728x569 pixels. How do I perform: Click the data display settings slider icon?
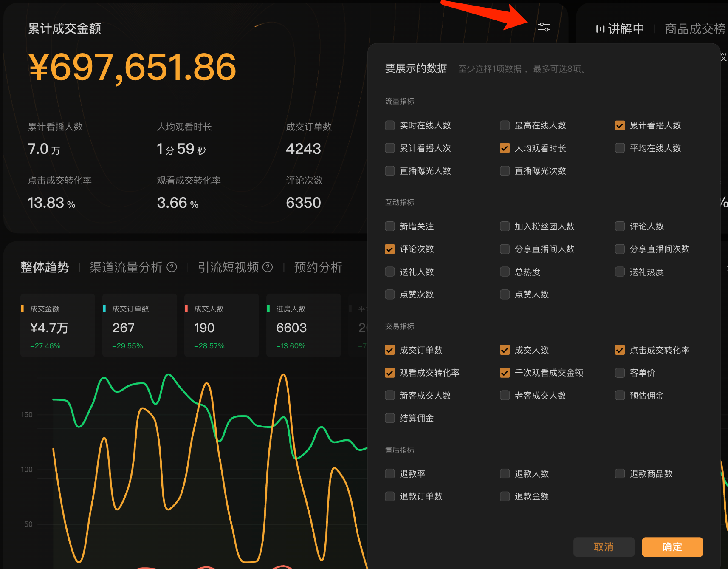[x=544, y=28]
